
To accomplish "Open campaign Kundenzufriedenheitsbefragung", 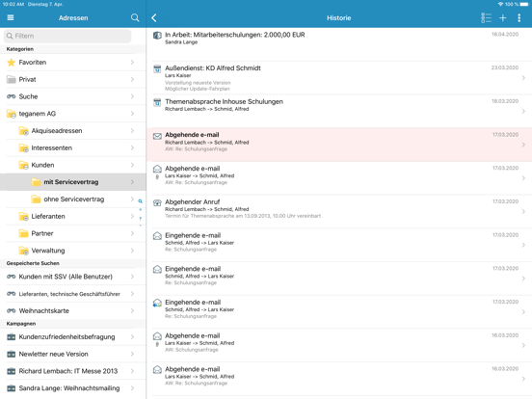I will (73, 337).
